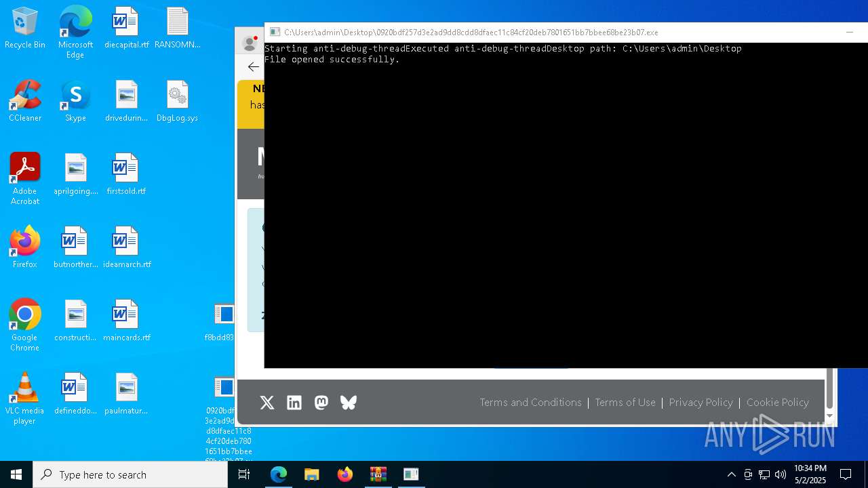Open the Adobe Acrobat desktop shortcut
The image size is (868, 488).
(24, 179)
